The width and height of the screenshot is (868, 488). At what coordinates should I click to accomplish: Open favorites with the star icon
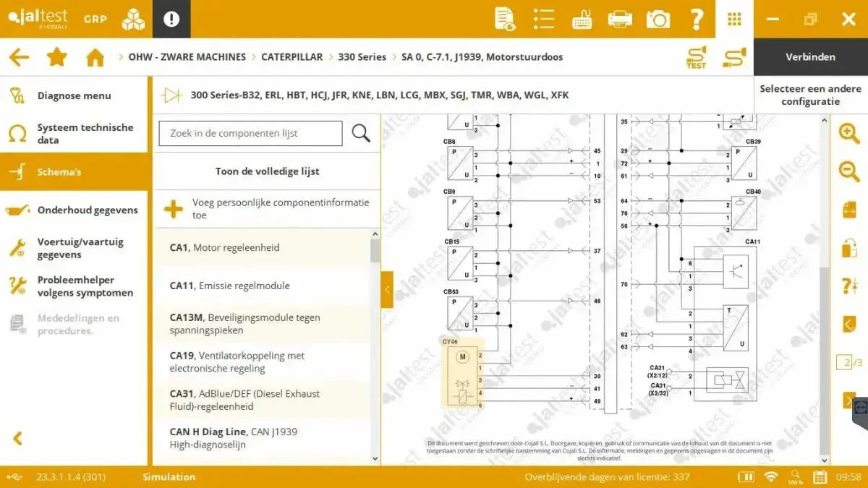(x=56, y=56)
